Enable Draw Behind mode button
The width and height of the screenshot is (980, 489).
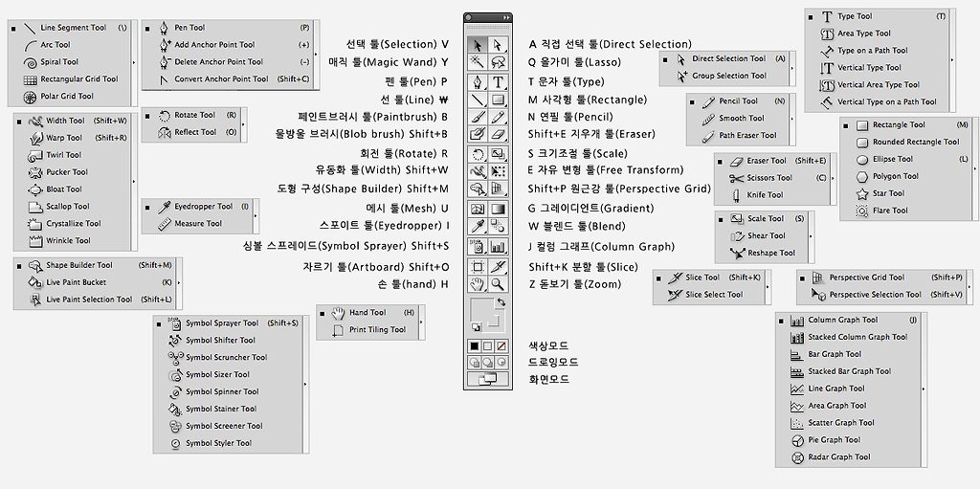click(487, 362)
